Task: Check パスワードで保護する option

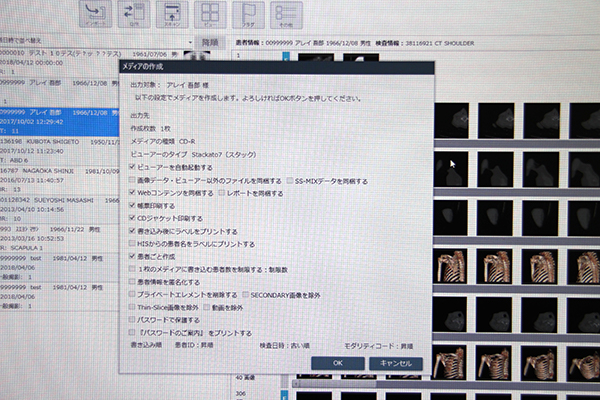Action: [x=131, y=320]
